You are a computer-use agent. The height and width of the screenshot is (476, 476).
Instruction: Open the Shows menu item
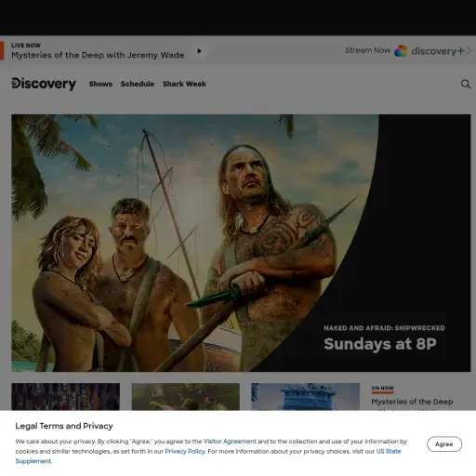100,84
